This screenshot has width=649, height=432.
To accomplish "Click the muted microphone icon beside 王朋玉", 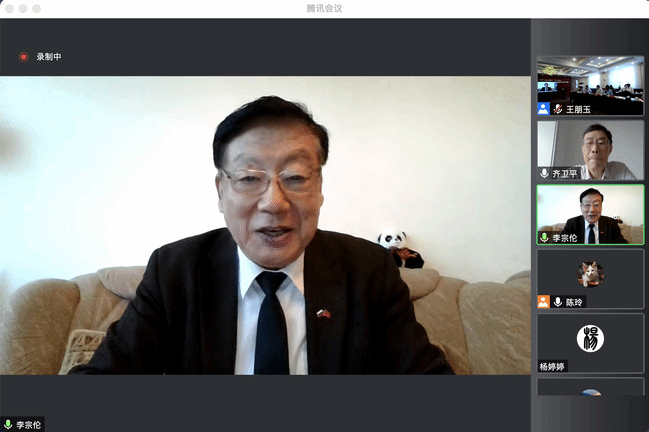I will point(557,109).
